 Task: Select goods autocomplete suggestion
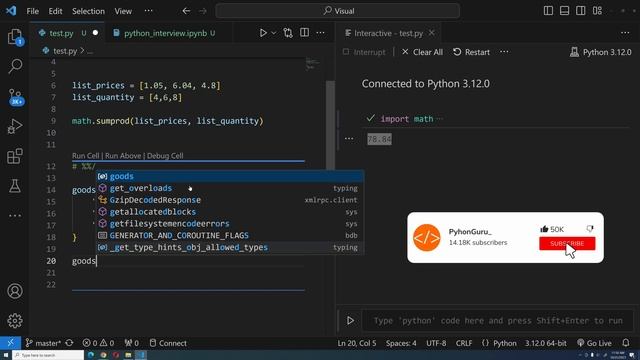click(230, 176)
